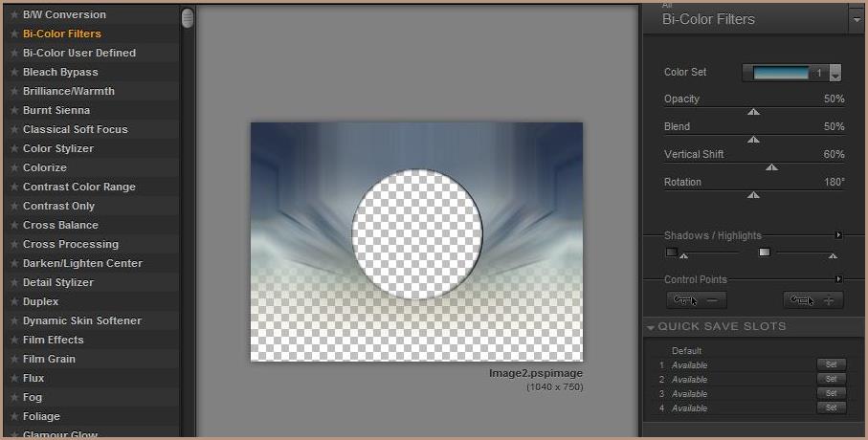This screenshot has width=868, height=440.
Task: Click the filter list scrollbar thumb
Action: 188,18
